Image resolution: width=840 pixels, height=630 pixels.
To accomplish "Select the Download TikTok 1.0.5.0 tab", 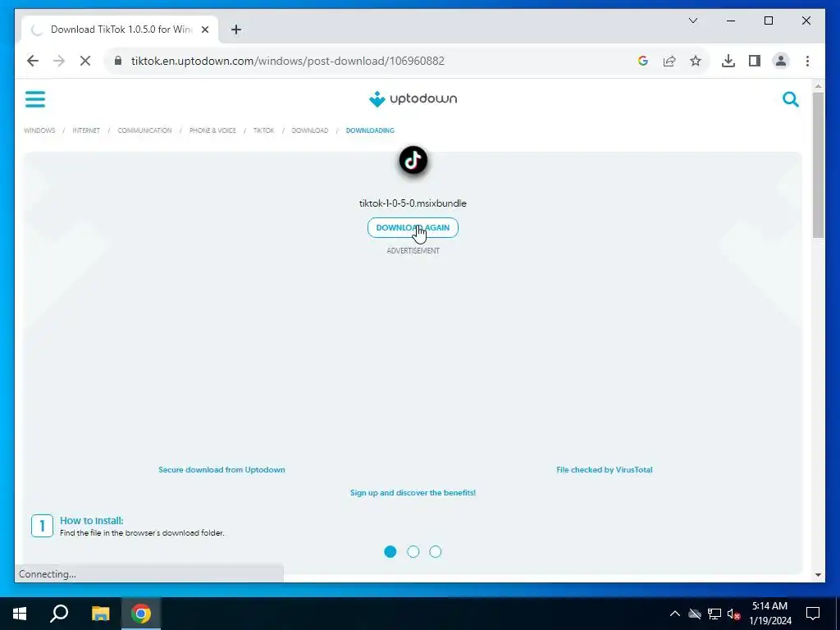I will [120, 30].
